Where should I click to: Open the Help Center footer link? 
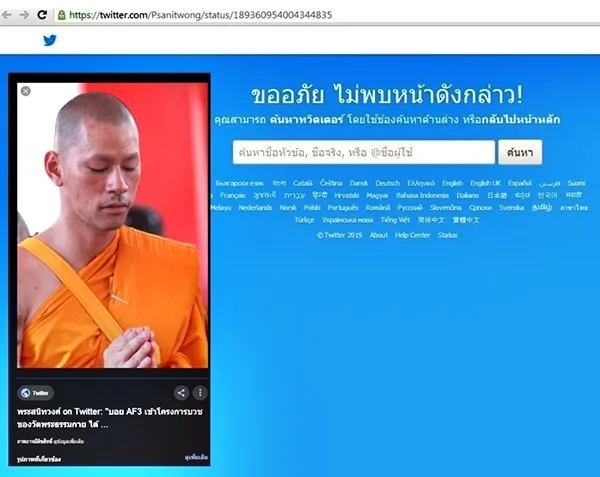tap(412, 235)
